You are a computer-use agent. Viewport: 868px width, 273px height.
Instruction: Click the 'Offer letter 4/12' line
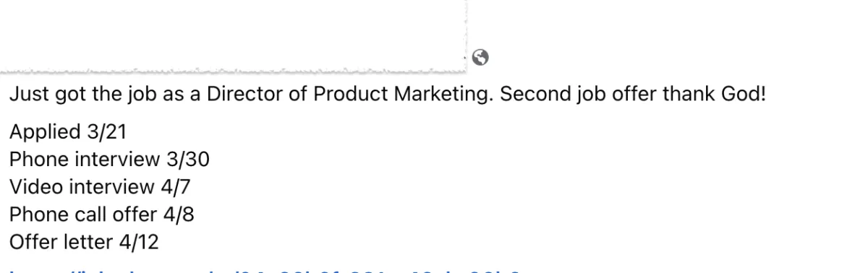pos(84,243)
